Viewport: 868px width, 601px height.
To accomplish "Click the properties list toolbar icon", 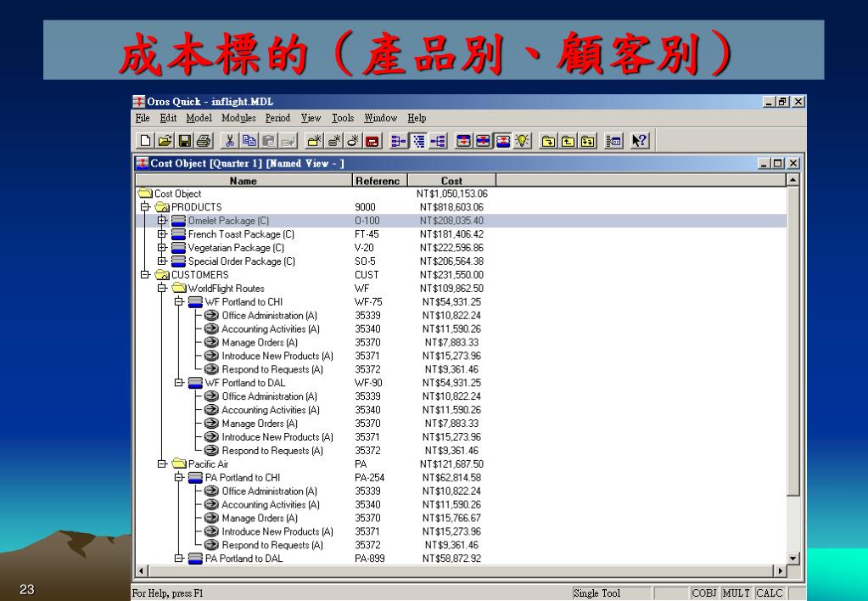I will 613,141.
